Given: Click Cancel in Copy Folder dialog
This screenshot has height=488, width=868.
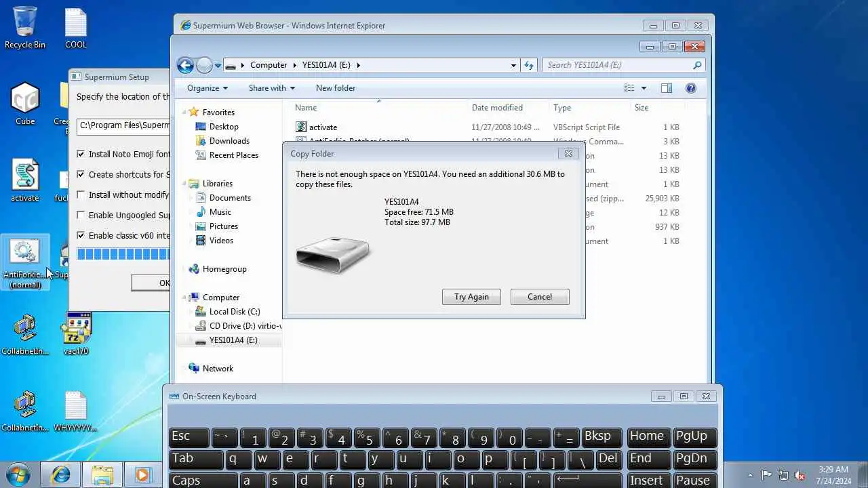Looking at the screenshot, I should [x=540, y=297].
